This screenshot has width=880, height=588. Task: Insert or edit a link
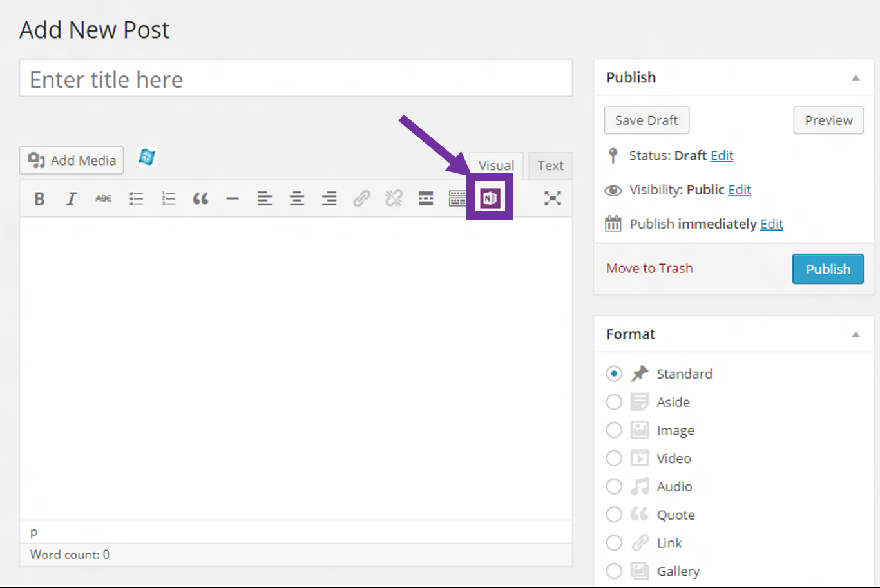361,198
